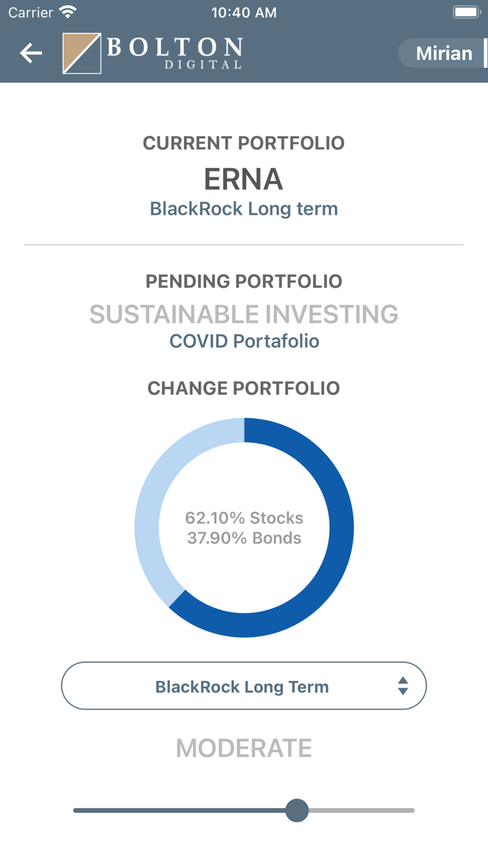Tap the 10:40 AM clock
The height and width of the screenshot is (868, 488).
tap(243, 13)
